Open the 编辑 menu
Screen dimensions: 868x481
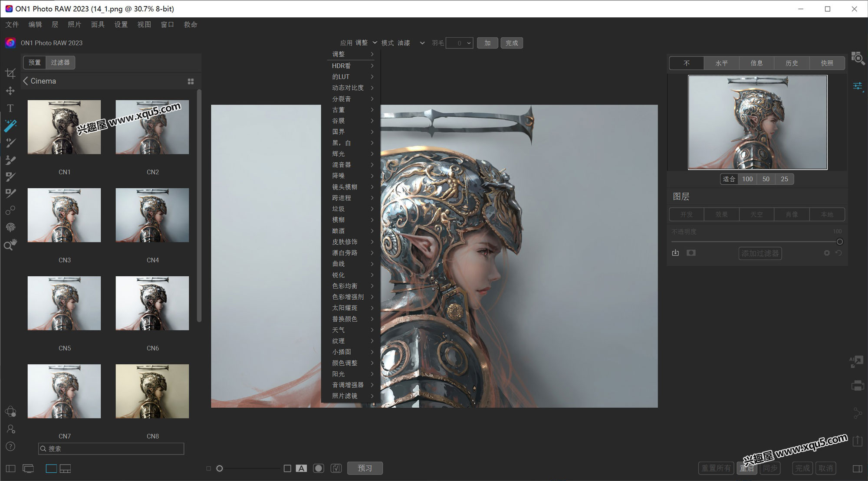pos(35,25)
